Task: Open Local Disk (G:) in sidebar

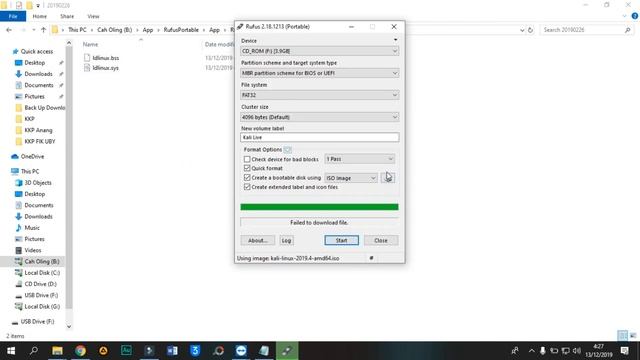Action: [x=42, y=307]
